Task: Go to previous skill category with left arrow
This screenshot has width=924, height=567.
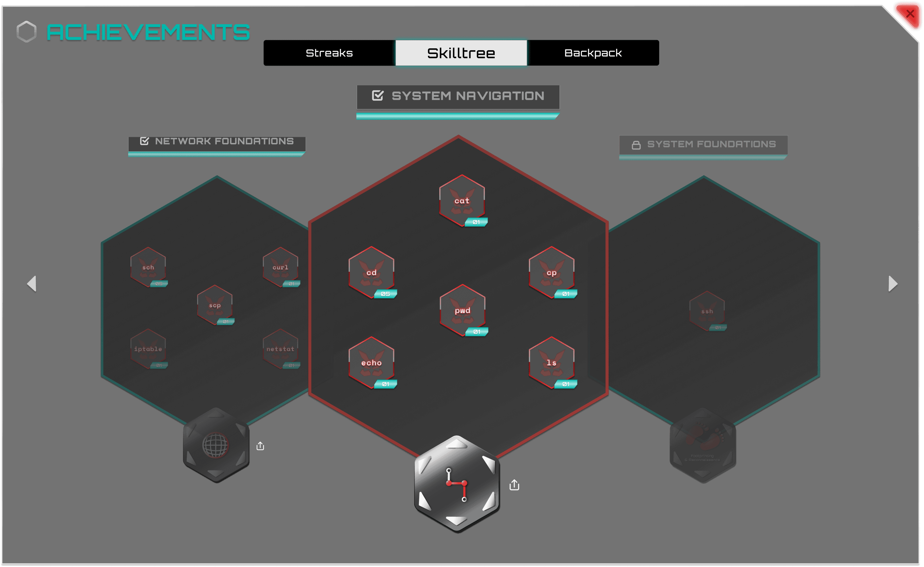Action: coord(32,283)
